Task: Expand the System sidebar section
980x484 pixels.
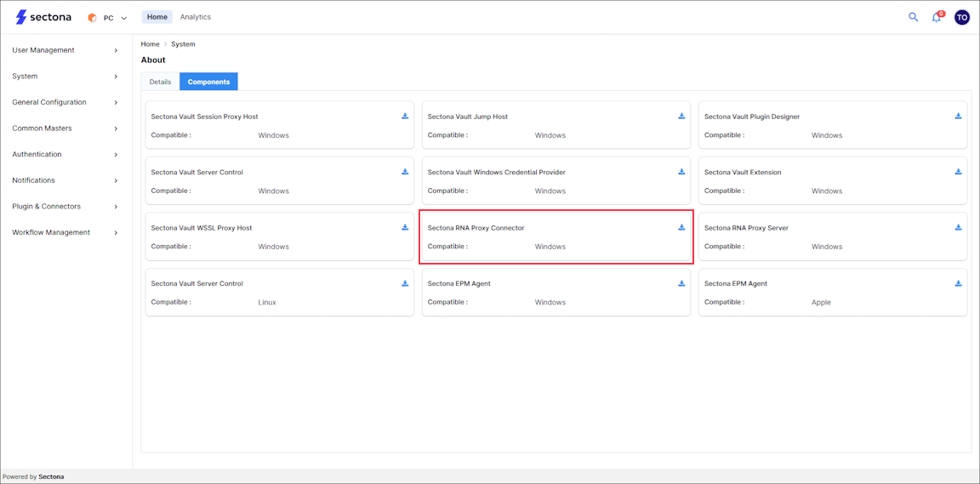Action: click(66, 77)
